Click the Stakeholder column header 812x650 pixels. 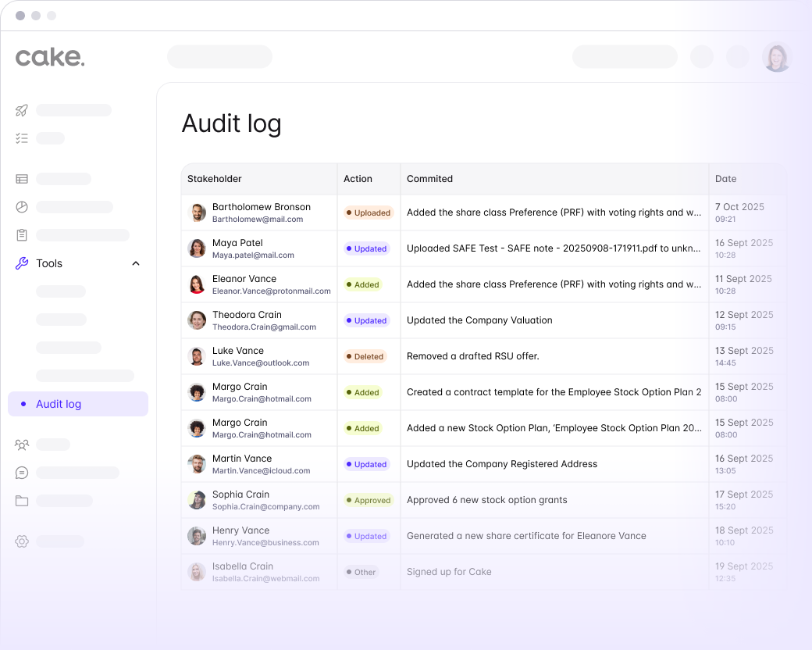pos(213,179)
